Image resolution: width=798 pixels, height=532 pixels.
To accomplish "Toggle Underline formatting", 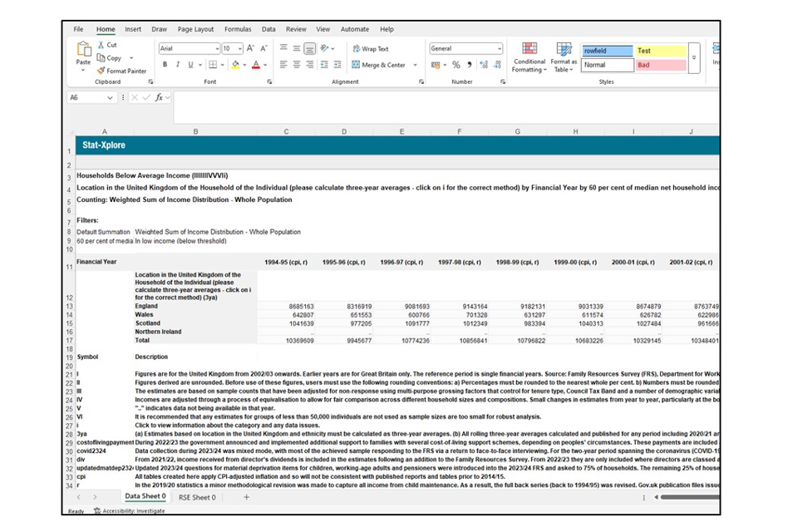I will tap(190, 65).
